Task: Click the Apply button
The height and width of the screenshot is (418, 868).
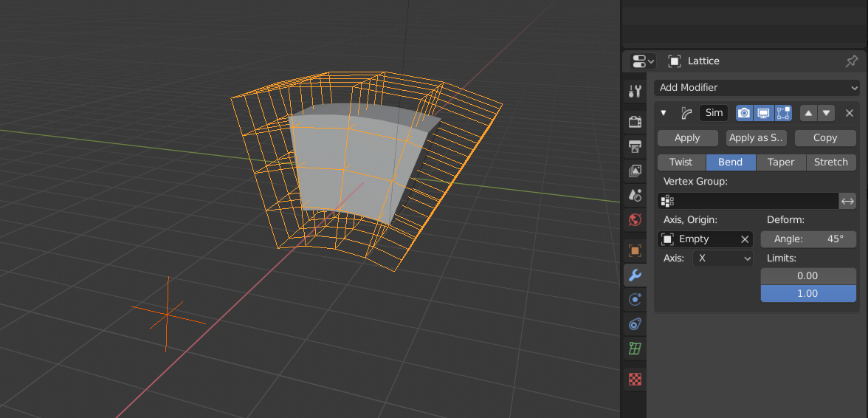Action: click(687, 138)
